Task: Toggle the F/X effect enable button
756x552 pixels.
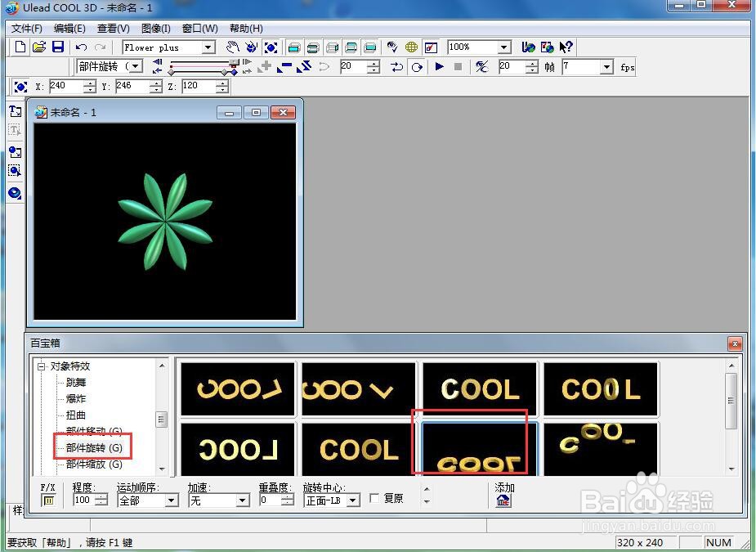Action: (48, 500)
